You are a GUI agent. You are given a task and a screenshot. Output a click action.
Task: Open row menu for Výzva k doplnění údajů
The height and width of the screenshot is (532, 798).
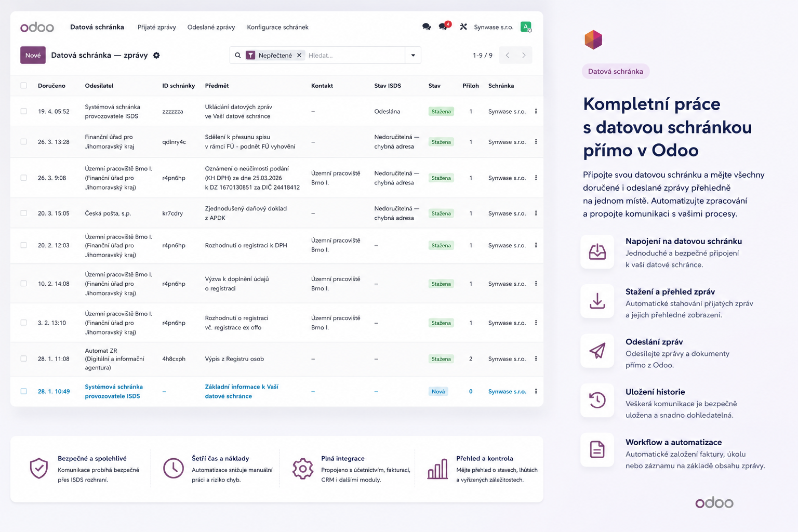click(536, 284)
